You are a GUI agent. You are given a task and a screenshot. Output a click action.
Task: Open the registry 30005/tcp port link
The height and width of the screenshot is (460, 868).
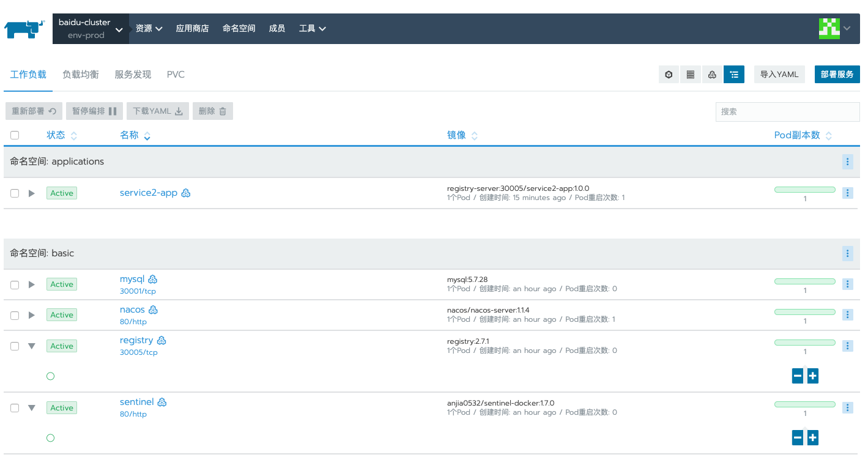coord(139,352)
